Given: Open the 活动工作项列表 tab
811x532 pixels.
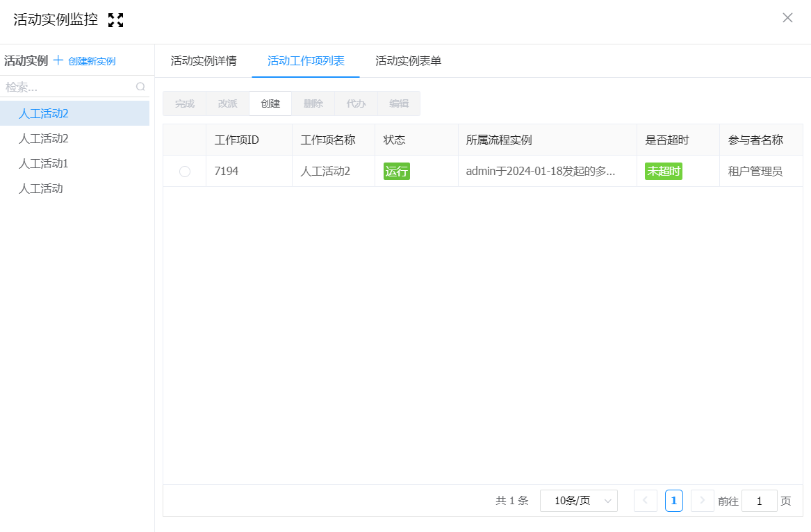Looking at the screenshot, I should point(306,61).
